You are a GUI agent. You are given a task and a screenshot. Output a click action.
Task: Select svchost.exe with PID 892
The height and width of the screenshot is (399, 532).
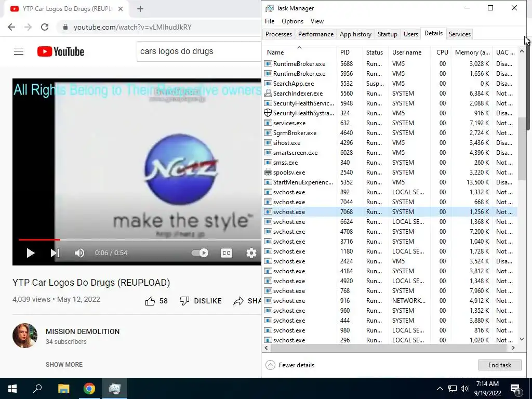pos(390,192)
